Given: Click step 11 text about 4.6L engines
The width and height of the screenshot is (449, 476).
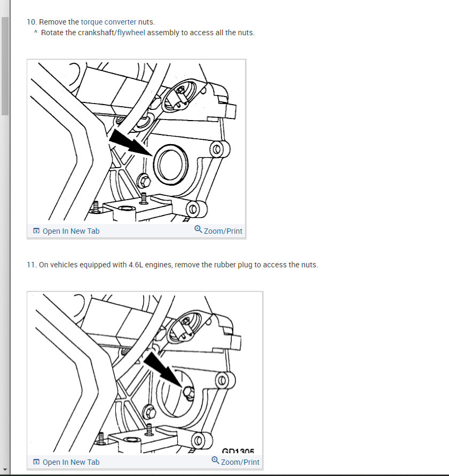Looking at the screenshot, I should pos(172,265).
